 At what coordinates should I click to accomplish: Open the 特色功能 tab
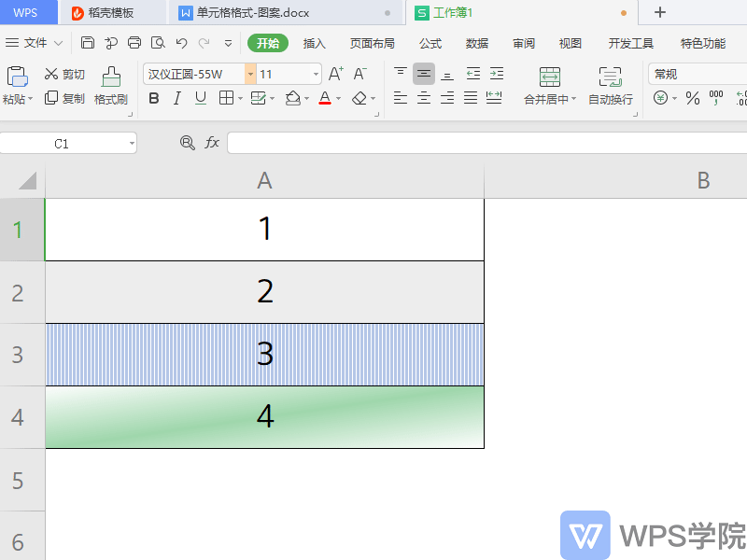coord(703,43)
